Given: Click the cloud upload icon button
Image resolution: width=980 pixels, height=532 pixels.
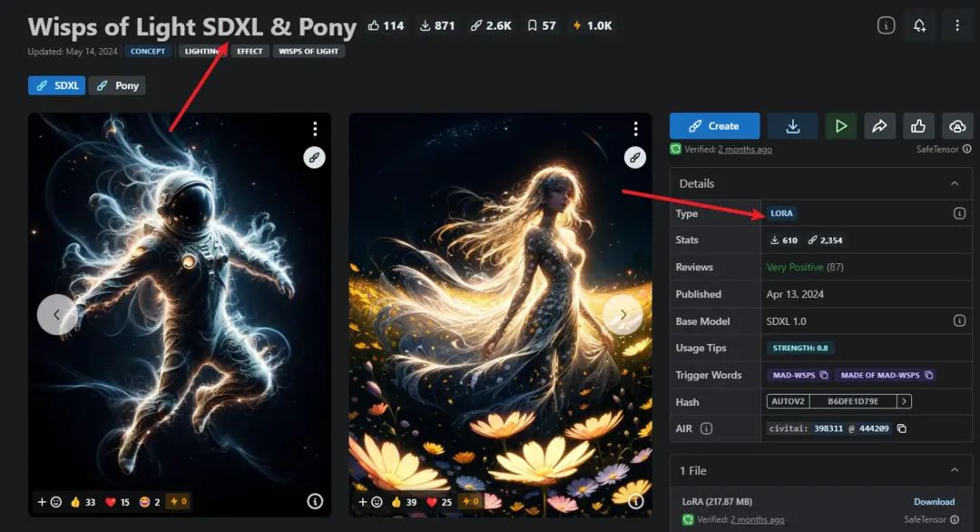Looking at the screenshot, I should coord(957,126).
